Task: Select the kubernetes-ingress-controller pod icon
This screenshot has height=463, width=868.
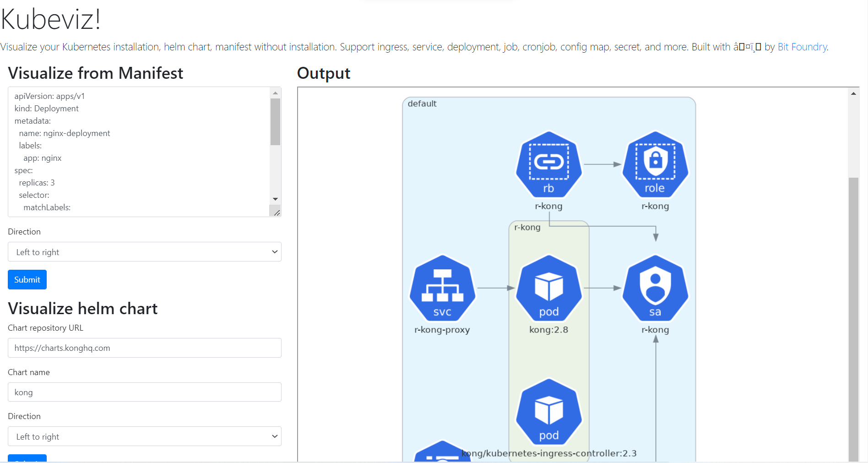Action: [549, 412]
